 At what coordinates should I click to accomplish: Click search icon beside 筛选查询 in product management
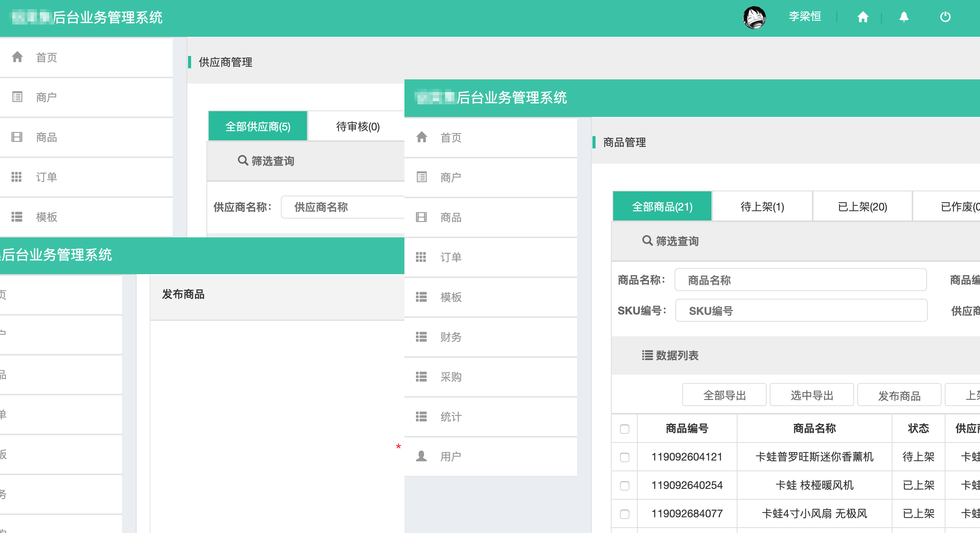coord(647,240)
